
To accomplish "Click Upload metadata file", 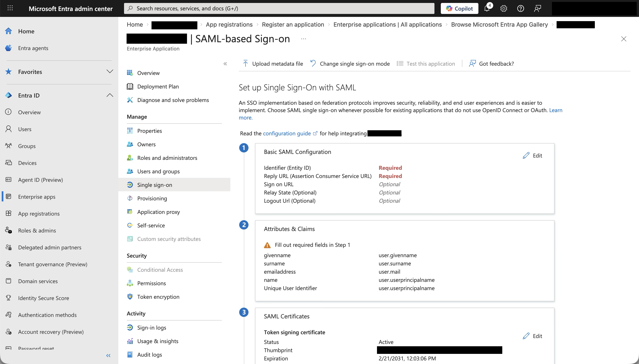I will point(273,64).
